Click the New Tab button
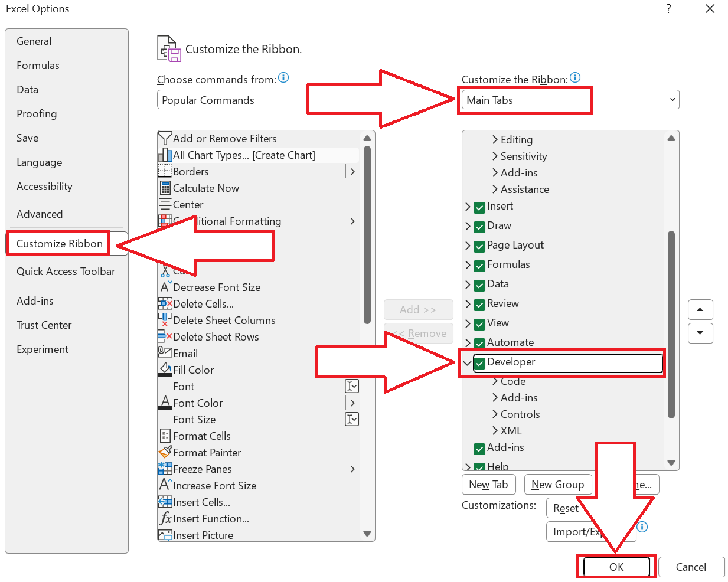This screenshot has width=728, height=582. click(488, 485)
